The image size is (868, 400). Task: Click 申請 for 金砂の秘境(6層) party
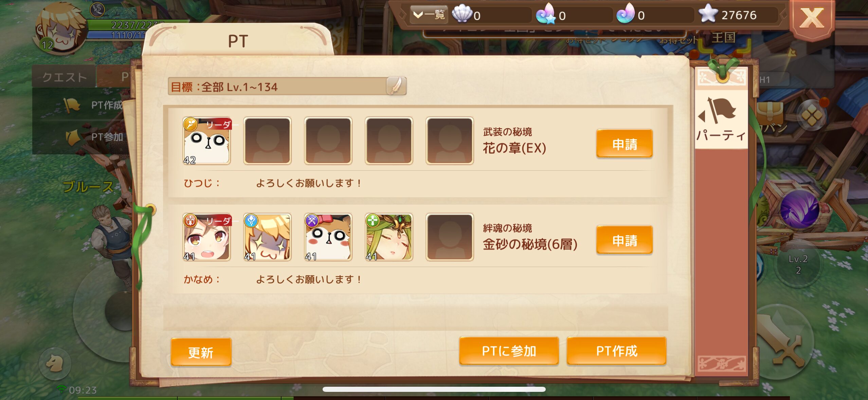point(624,240)
